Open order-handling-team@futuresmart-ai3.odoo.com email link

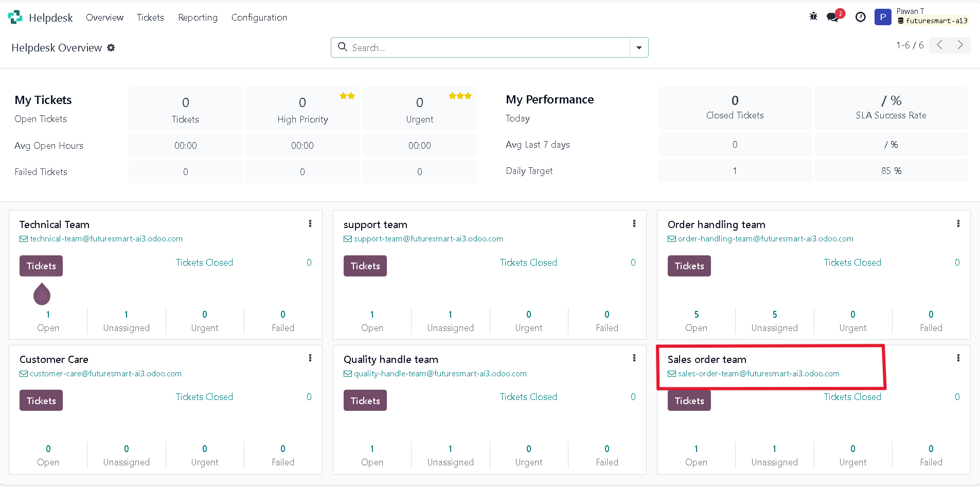(765, 239)
